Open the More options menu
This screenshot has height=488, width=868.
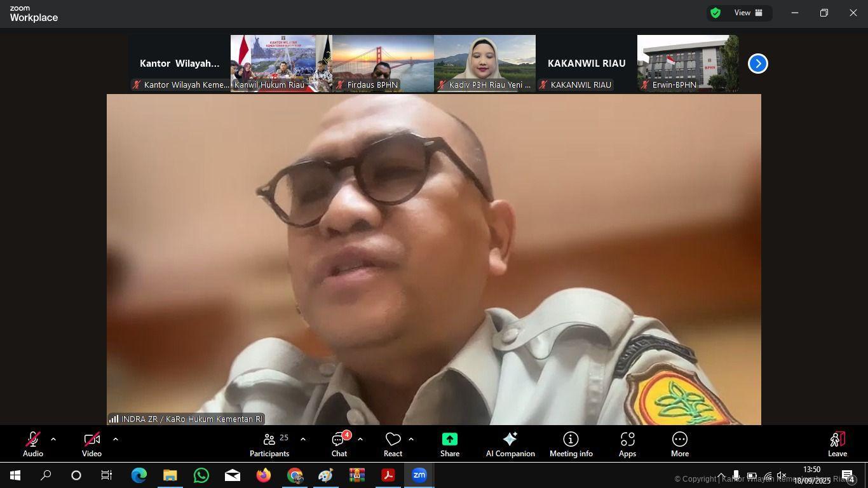[679, 444]
